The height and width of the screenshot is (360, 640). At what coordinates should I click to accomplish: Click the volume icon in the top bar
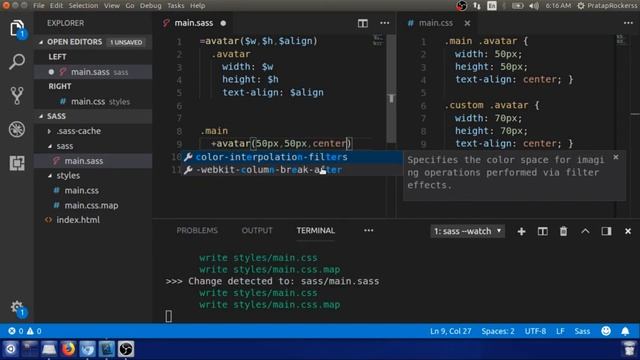tap(533, 6)
